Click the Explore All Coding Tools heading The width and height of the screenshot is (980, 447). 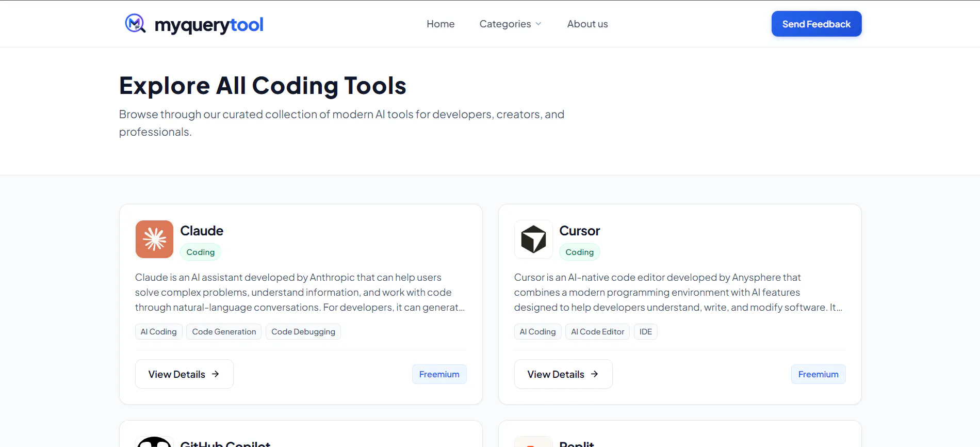(263, 86)
